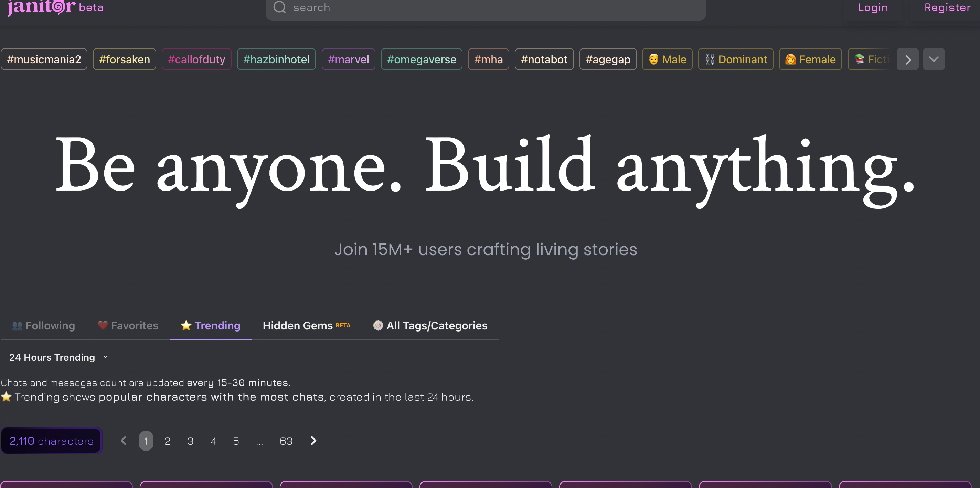
Task: Select the Male tag with face emoji
Action: pyautogui.click(x=667, y=59)
